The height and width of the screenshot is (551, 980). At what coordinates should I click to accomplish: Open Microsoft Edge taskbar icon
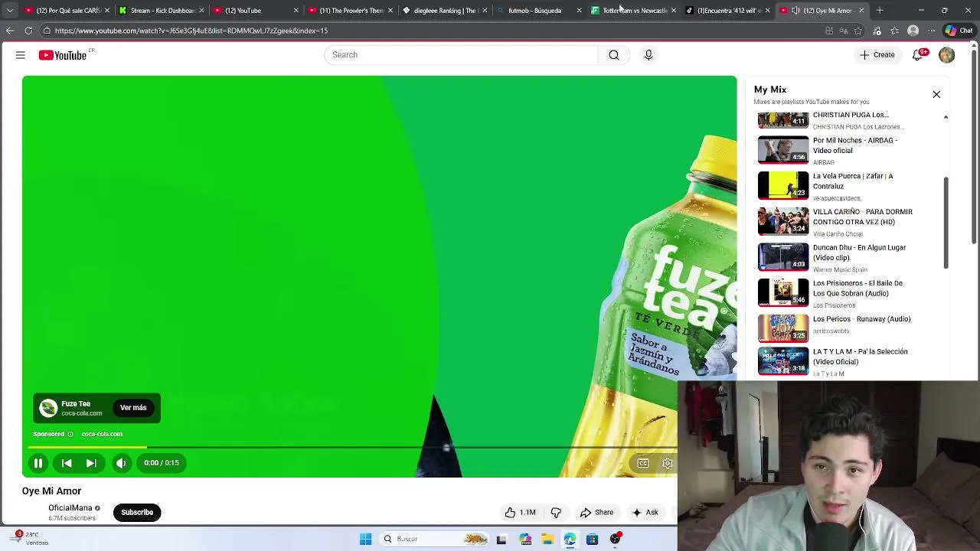pos(570,540)
